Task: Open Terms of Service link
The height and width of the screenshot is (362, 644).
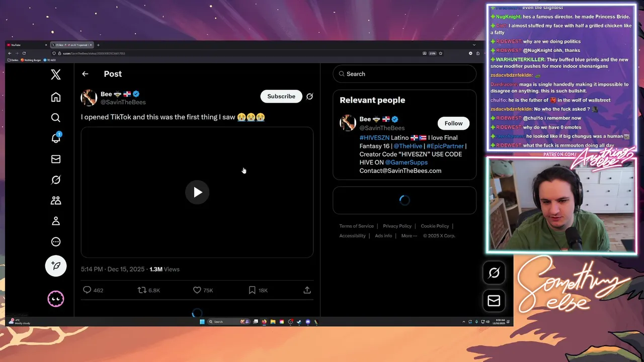Action: pyautogui.click(x=356, y=226)
